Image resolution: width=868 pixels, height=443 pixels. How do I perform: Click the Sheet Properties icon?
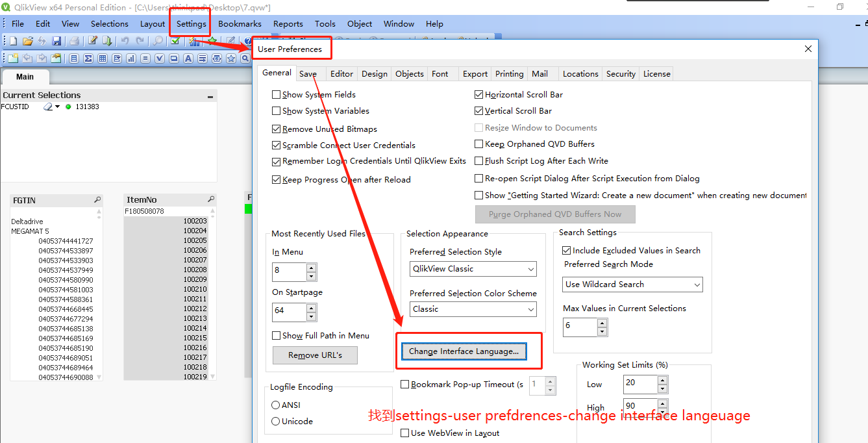coord(56,58)
